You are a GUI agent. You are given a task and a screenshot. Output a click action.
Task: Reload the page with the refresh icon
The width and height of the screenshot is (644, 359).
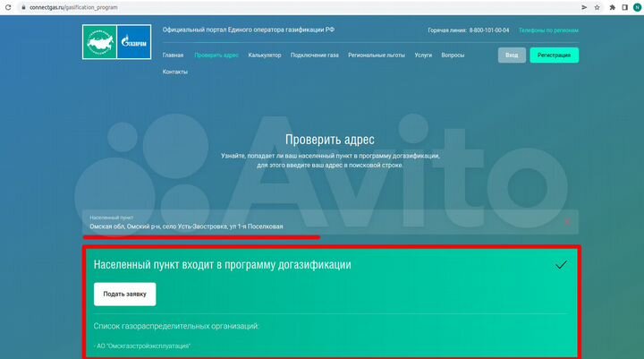click(8, 7)
